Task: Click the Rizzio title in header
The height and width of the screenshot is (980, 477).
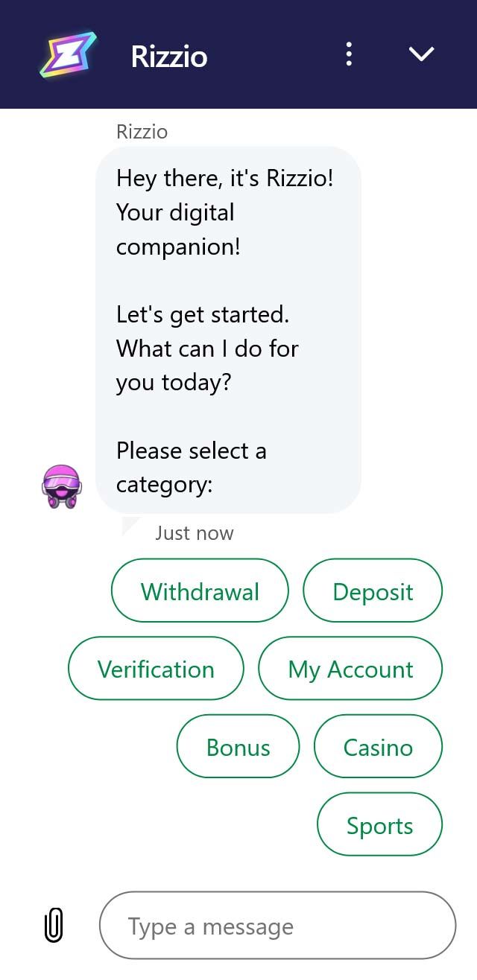Action: coord(169,57)
